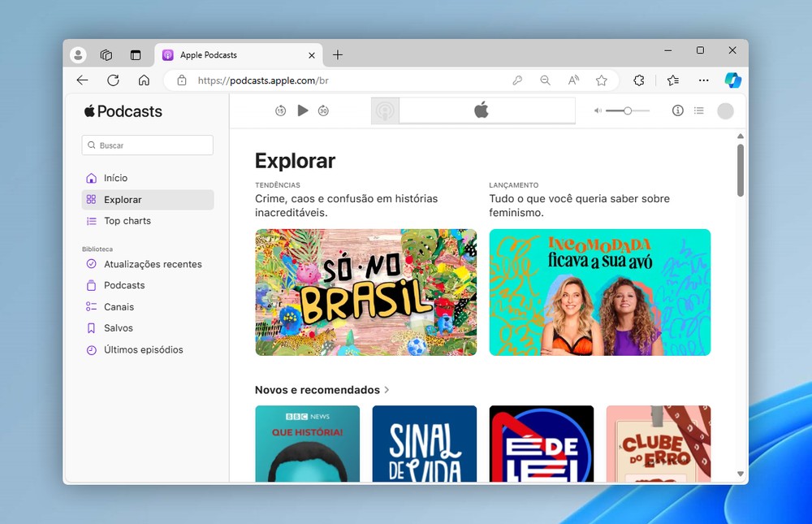Open BBC News Que História! podcast

click(308, 444)
